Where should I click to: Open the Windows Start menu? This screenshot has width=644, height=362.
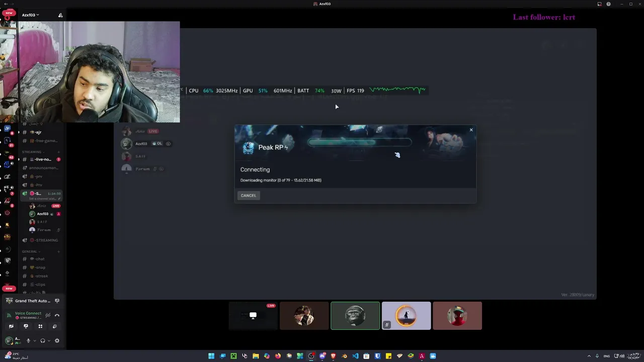click(211, 356)
